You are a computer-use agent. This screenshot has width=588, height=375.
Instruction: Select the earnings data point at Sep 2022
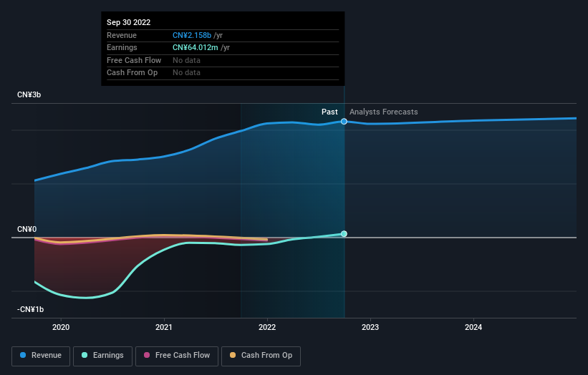[344, 234]
